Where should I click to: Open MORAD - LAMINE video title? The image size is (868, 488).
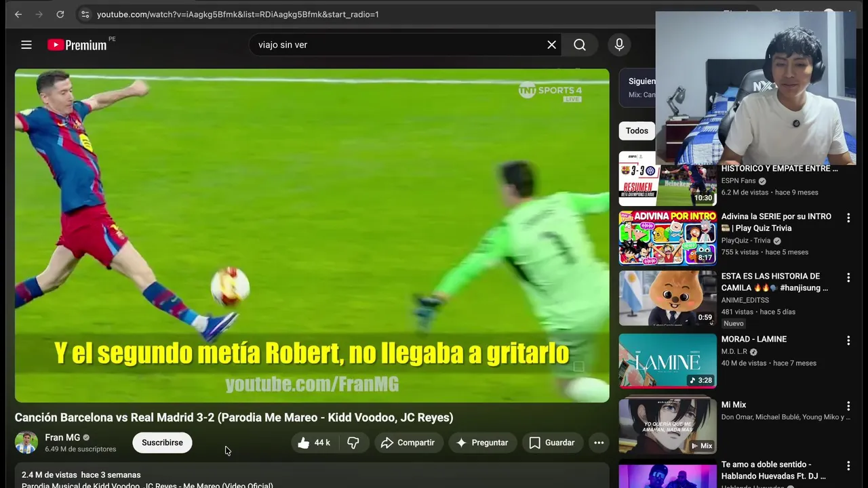coord(754,339)
